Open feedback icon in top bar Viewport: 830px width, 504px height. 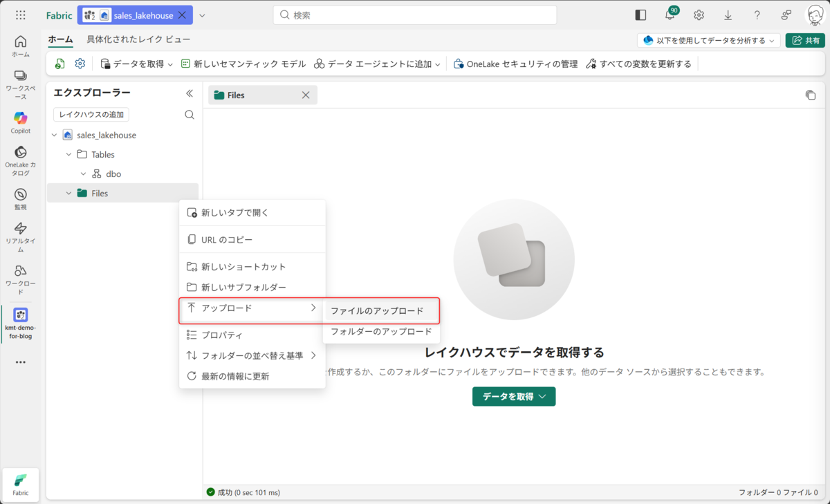coord(786,15)
